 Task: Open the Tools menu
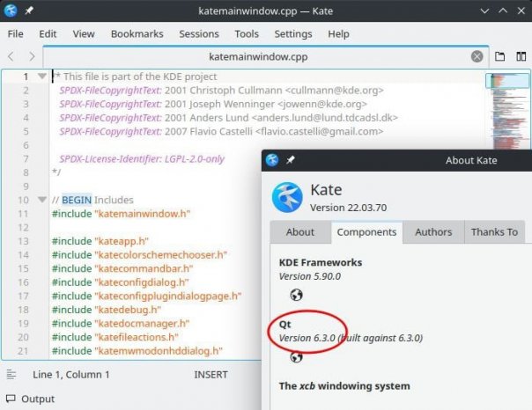tap(247, 34)
